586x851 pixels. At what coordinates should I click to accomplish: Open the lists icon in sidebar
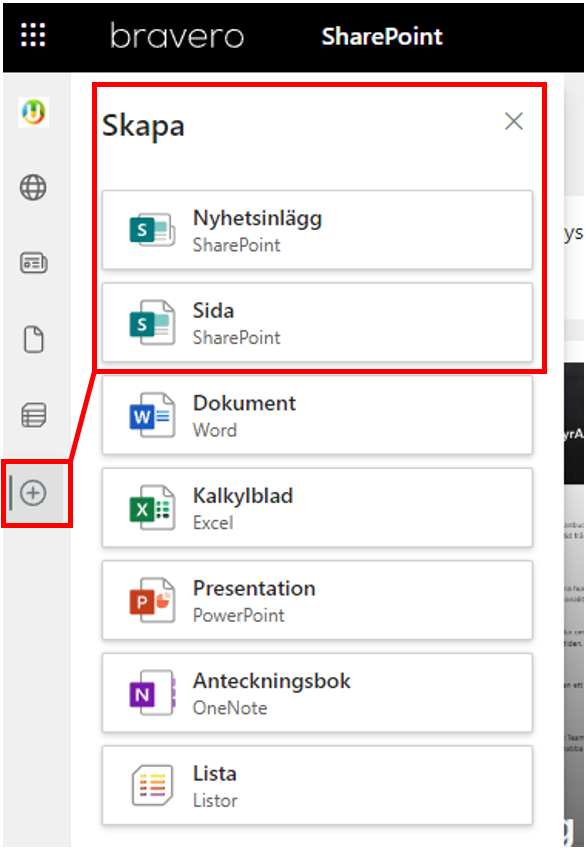(34, 415)
